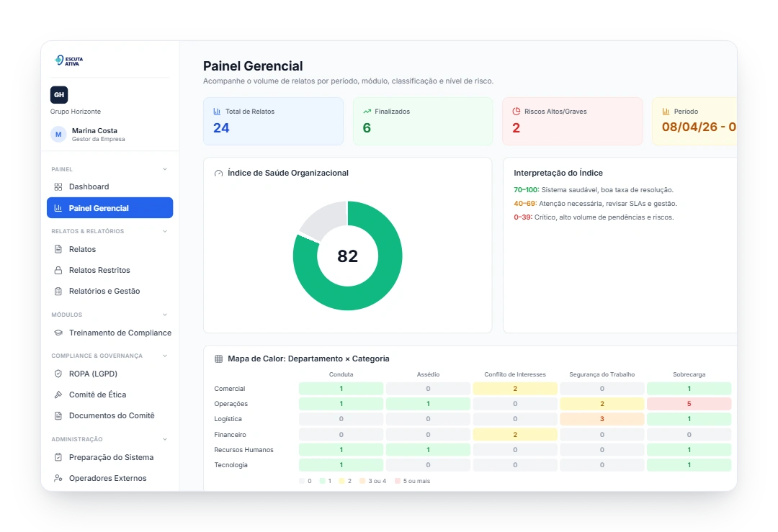Select Painel Gerencial in the sidebar
Viewport: 778px width, 532px height.
(x=109, y=208)
